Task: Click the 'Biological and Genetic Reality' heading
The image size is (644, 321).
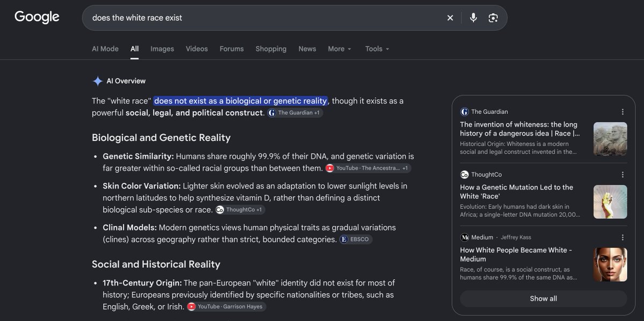Action: click(161, 137)
